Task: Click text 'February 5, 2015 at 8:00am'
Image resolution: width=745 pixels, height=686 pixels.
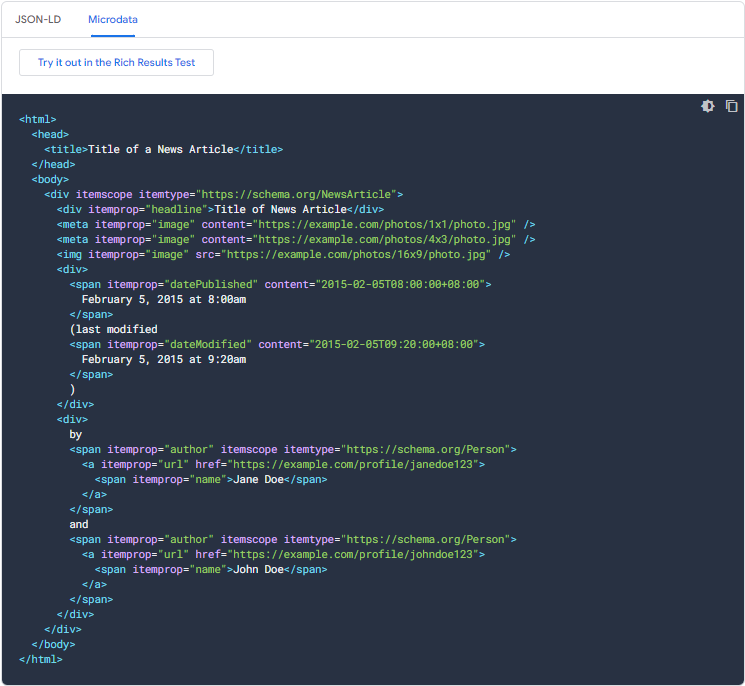Action: [164, 299]
